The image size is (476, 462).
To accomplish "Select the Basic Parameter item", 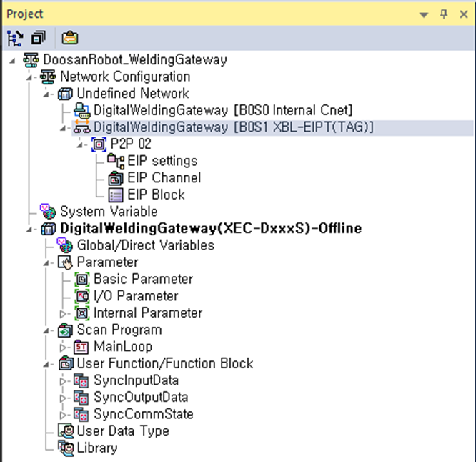I will click(x=142, y=279).
